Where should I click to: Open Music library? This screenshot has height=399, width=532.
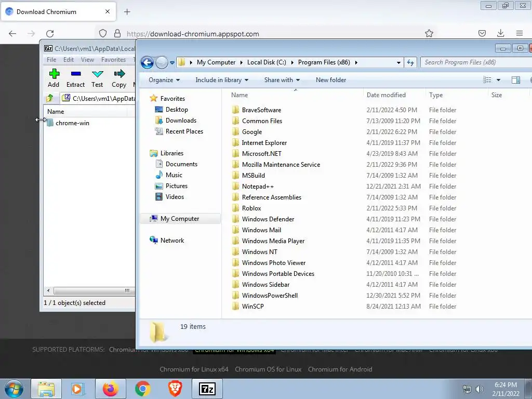169,175
